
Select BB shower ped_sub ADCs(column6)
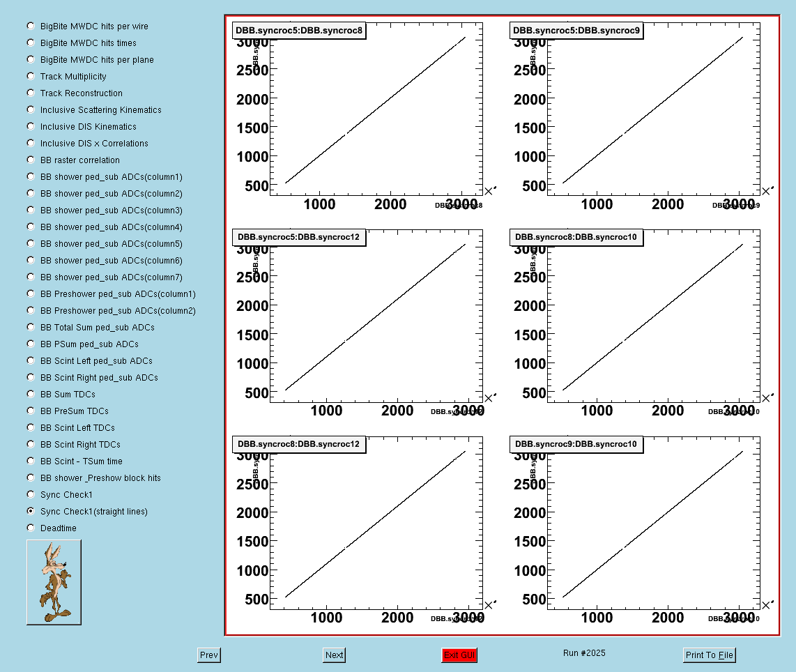[31, 261]
